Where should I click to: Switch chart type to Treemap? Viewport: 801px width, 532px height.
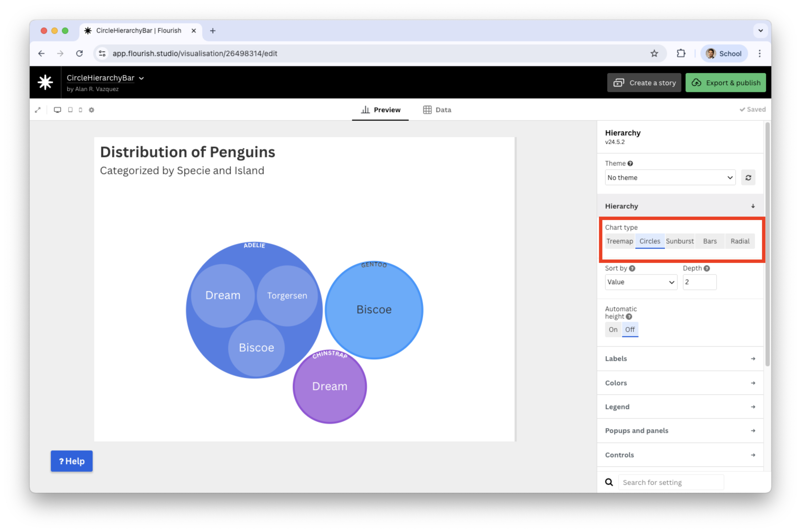[x=619, y=241]
